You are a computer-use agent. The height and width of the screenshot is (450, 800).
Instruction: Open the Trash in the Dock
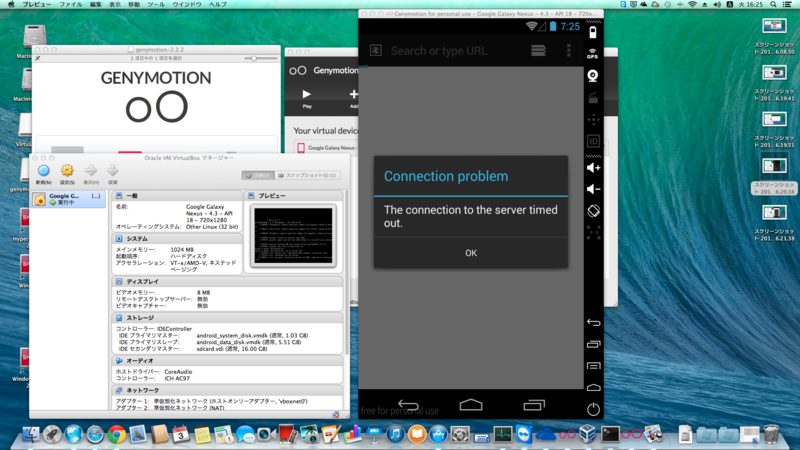tap(771, 435)
